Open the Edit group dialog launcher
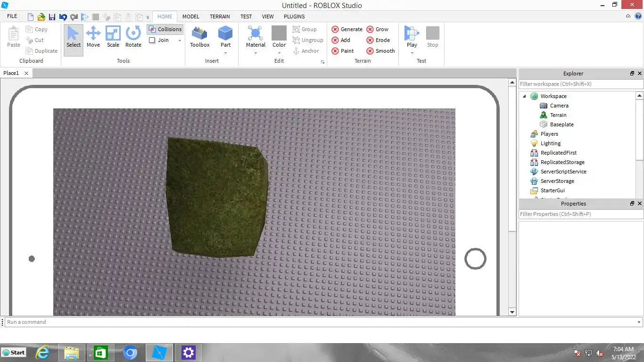 (323, 62)
